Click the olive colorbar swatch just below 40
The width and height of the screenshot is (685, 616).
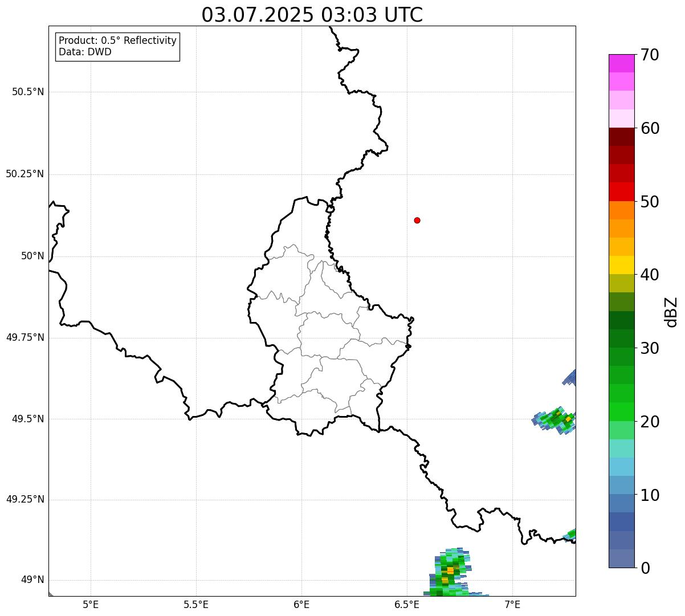[621, 283]
